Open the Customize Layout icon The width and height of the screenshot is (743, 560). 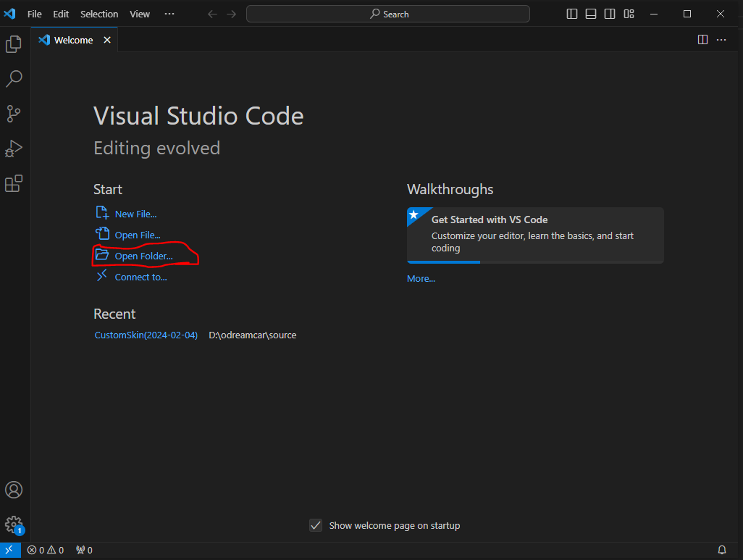point(629,14)
